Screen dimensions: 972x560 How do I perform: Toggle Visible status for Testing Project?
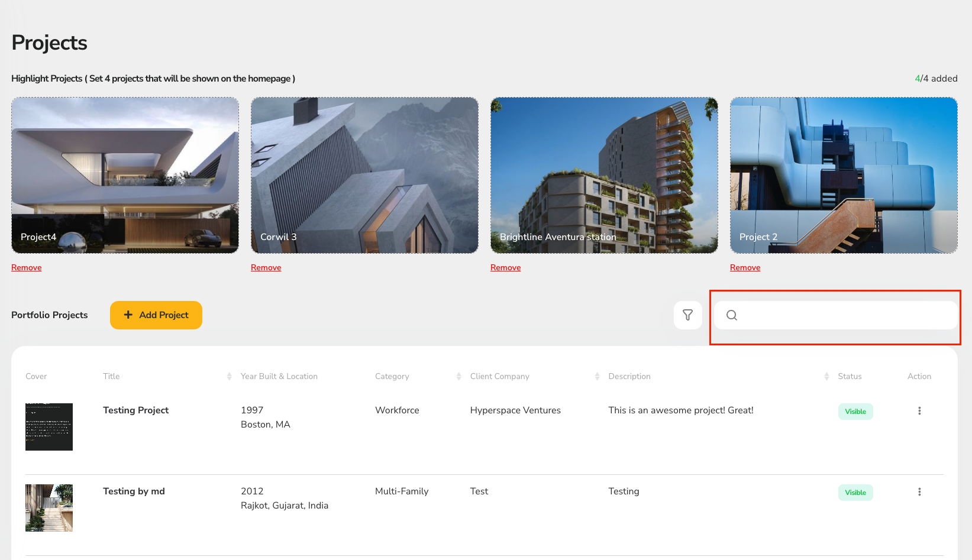click(855, 412)
